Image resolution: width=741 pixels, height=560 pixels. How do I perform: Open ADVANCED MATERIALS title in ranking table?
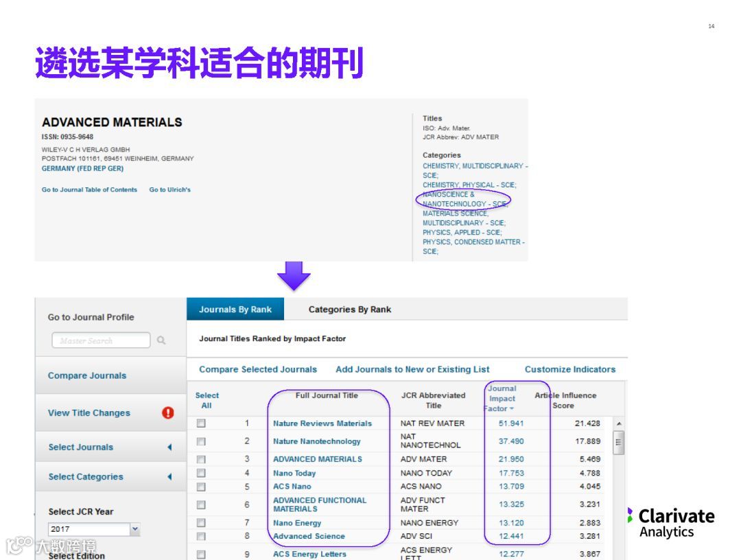coord(318,459)
